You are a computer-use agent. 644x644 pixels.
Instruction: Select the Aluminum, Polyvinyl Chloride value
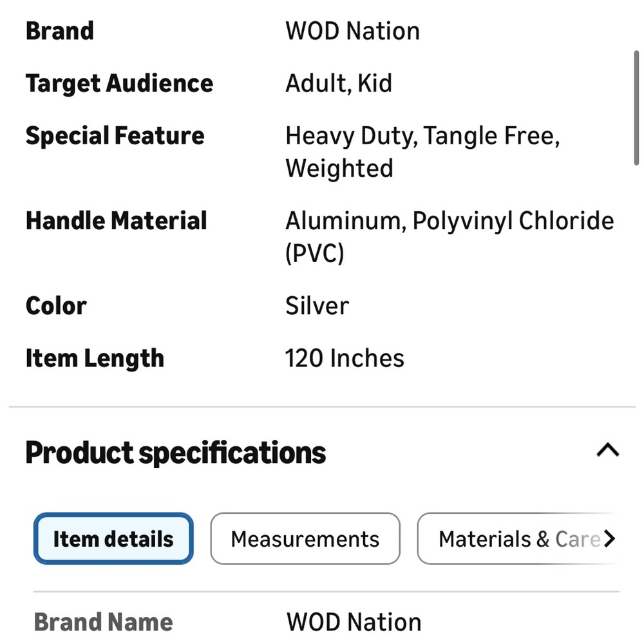pos(450,221)
